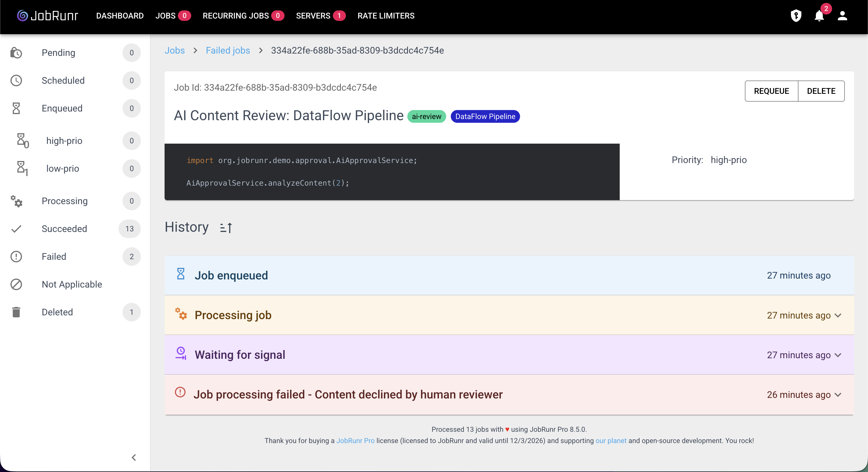
Task: Click the Deleted trash icon
Action: [16, 312]
